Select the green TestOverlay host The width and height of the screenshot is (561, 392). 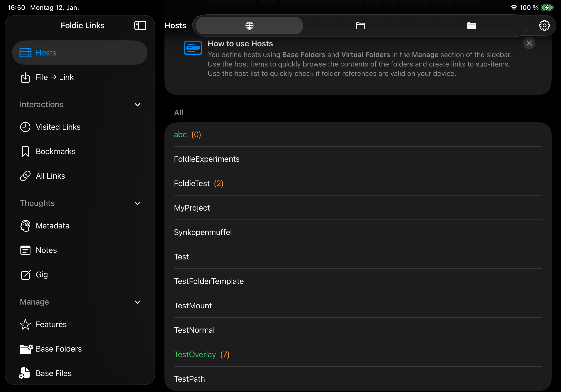coord(195,354)
